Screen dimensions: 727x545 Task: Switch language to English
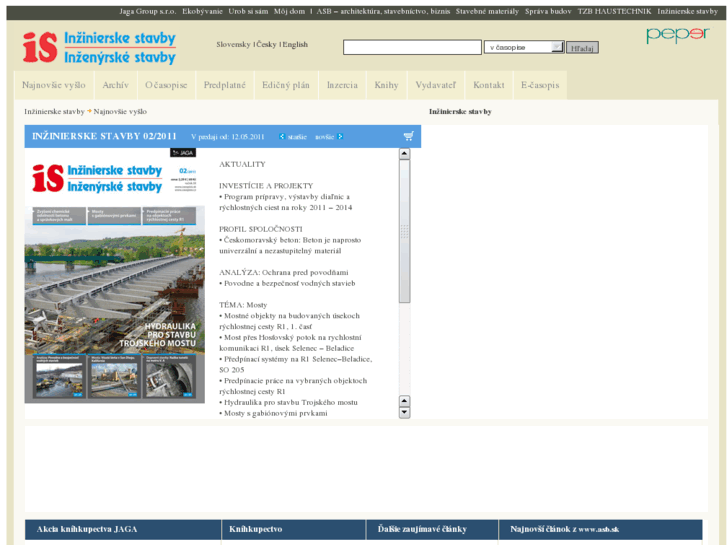(295, 45)
